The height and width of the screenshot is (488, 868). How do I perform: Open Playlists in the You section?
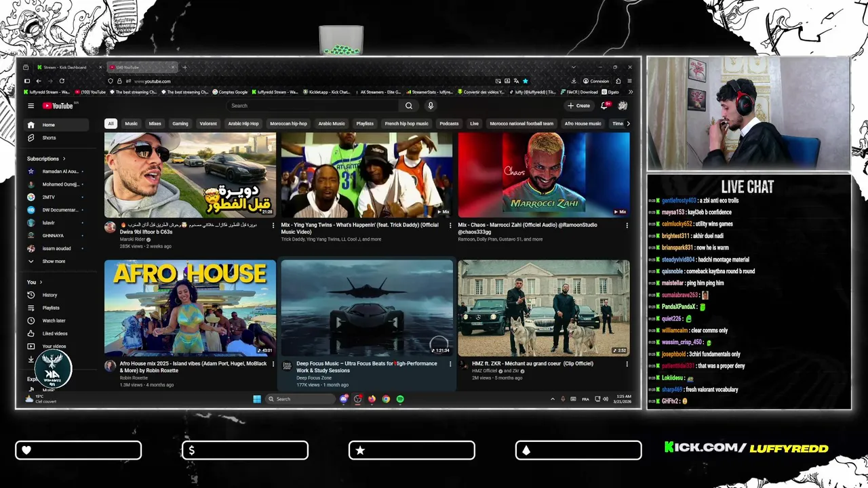pos(51,308)
